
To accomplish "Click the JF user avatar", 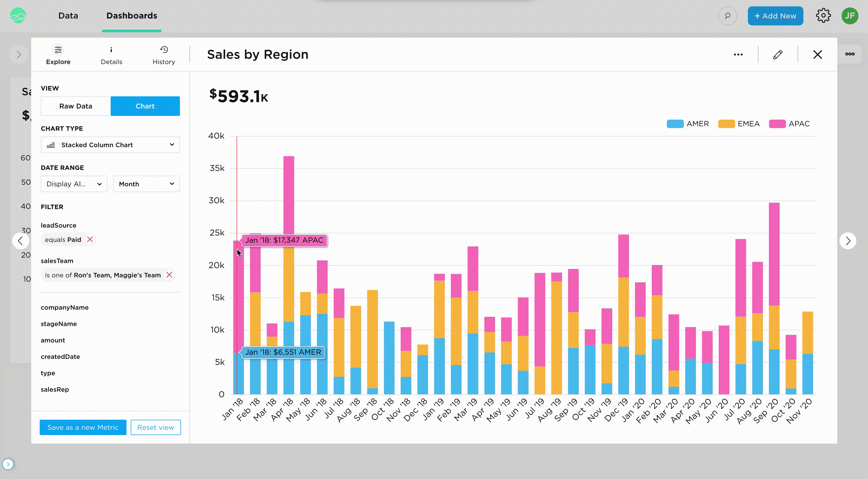I will 849,16.
